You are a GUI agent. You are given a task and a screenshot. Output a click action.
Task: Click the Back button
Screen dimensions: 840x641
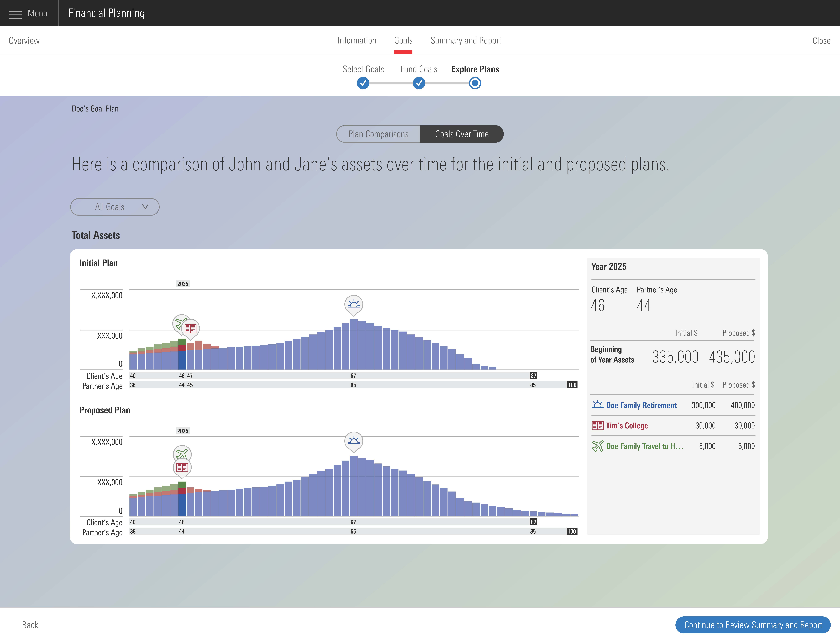coord(30,625)
